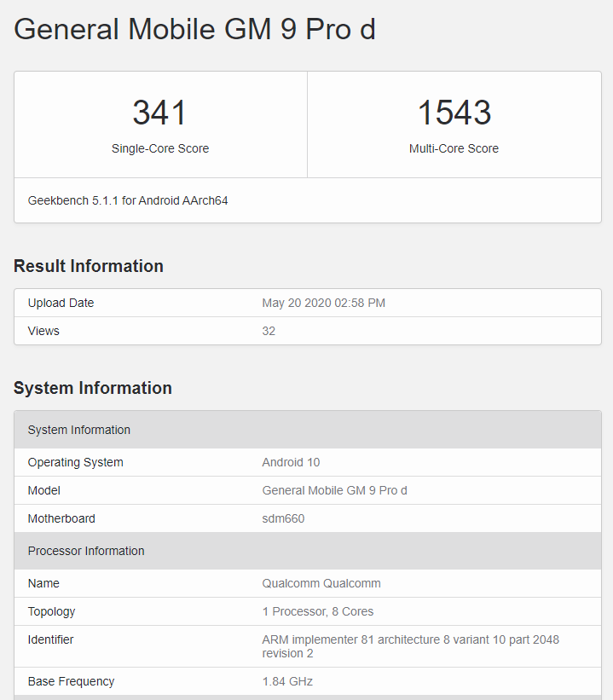613x700 pixels.
Task: Select the sdm660 motherboard value
Action: tap(284, 518)
